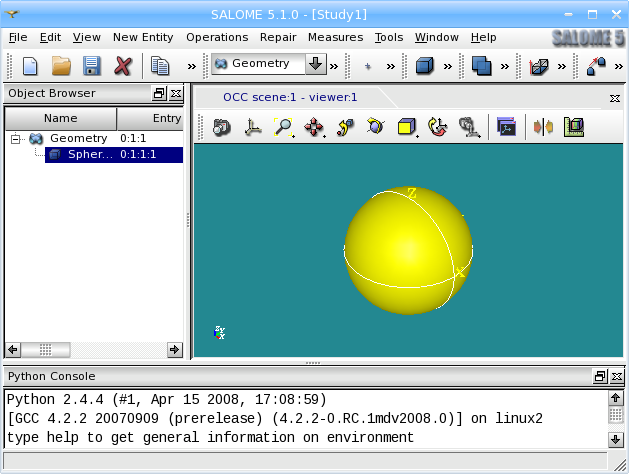Click the graduated scale axes icon
Image resolution: width=629 pixels, height=474 pixels.
click(x=574, y=128)
